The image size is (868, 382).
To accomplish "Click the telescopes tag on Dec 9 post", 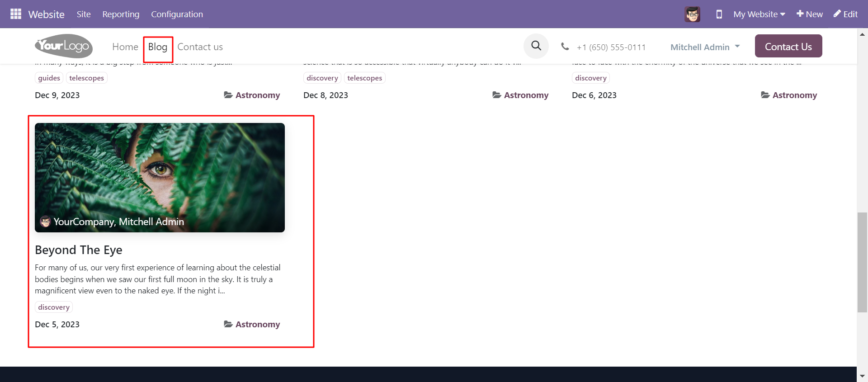I will tap(87, 78).
